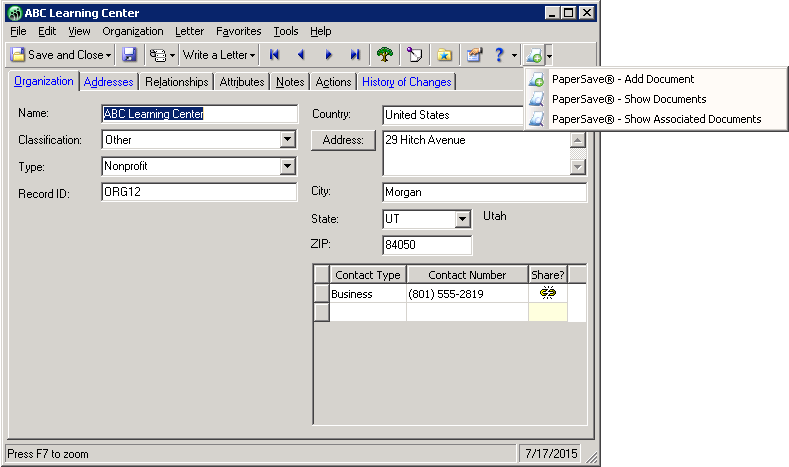Click the address scrollbar down arrow
Viewport: 789px width, 467px height.
click(578, 167)
